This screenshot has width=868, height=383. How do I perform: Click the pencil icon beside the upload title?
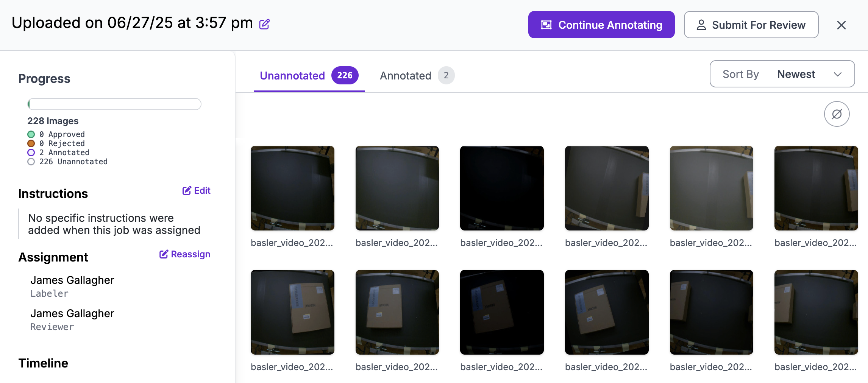264,24
